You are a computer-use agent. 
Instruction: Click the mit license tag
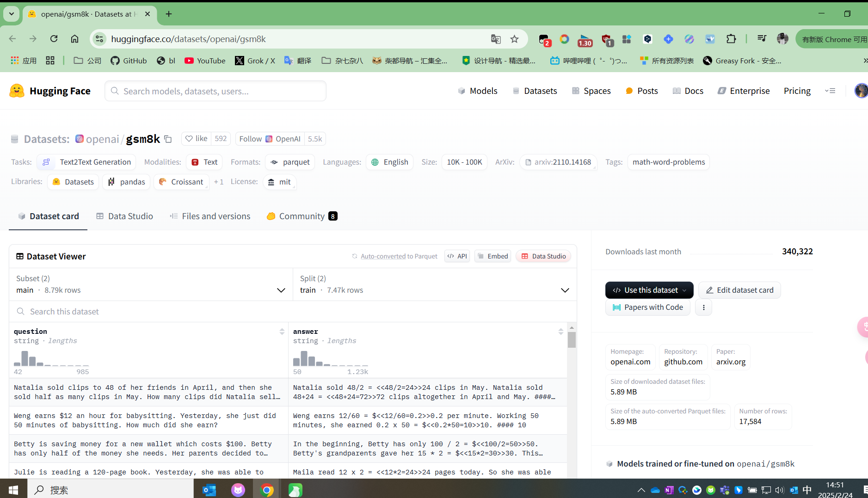[x=279, y=182]
